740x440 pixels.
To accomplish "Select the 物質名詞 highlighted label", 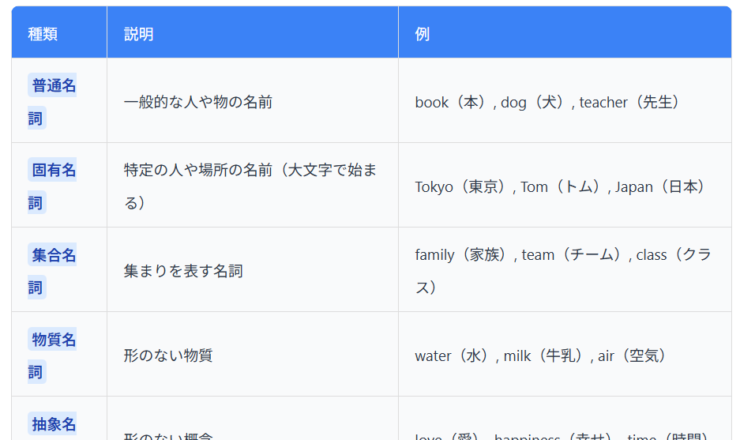I will point(53,356).
